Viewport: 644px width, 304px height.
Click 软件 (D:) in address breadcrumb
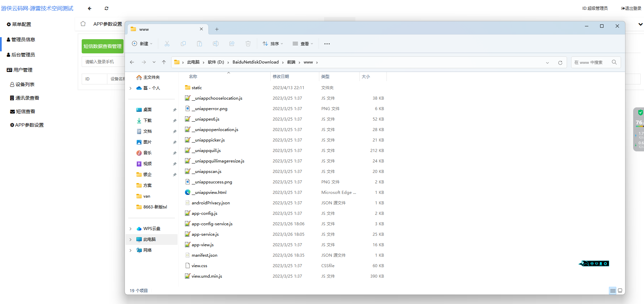[x=216, y=62]
